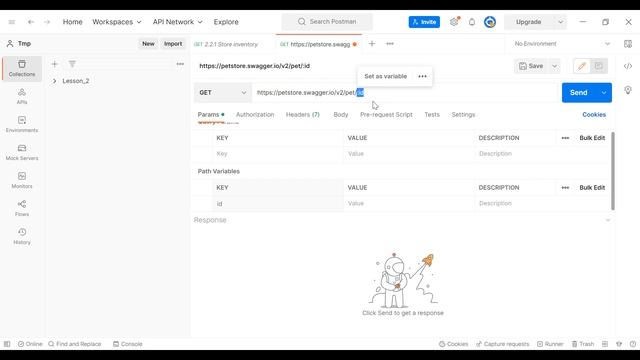Image resolution: width=640 pixels, height=360 pixels.
Task: Click the Send button
Action: [579, 93]
